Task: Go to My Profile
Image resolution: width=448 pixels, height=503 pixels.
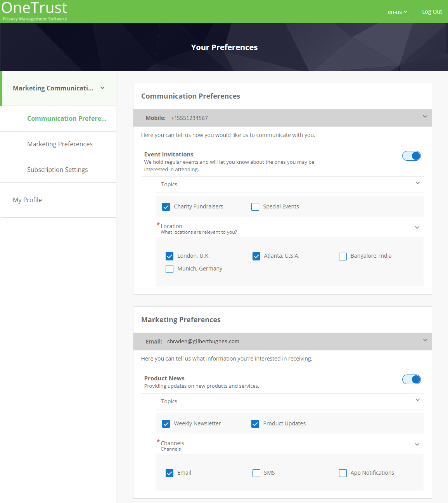Action: coord(27,200)
